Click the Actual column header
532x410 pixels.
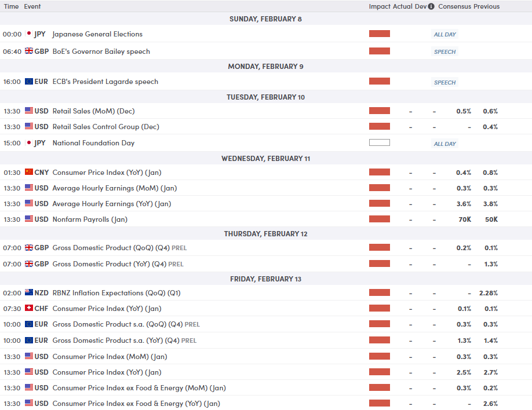(x=403, y=6)
